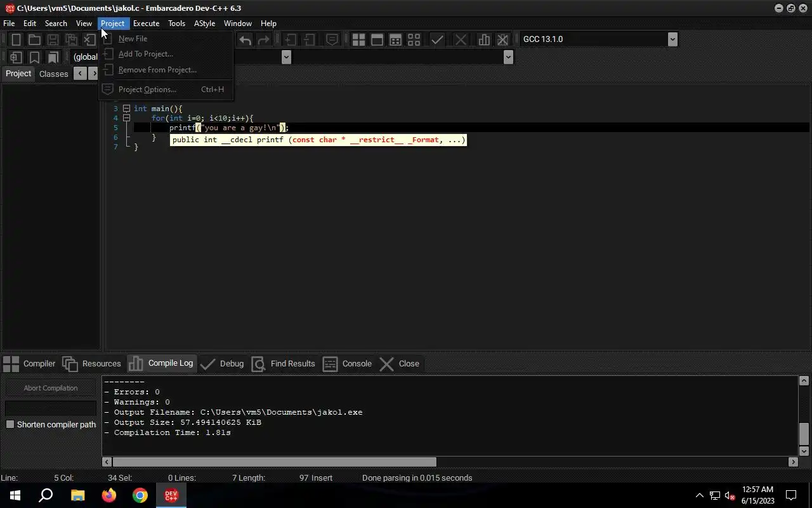Viewport: 812px width, 508px height.
Task: Click the compile log horizontal scrollbar thumb
Action: 274,462
